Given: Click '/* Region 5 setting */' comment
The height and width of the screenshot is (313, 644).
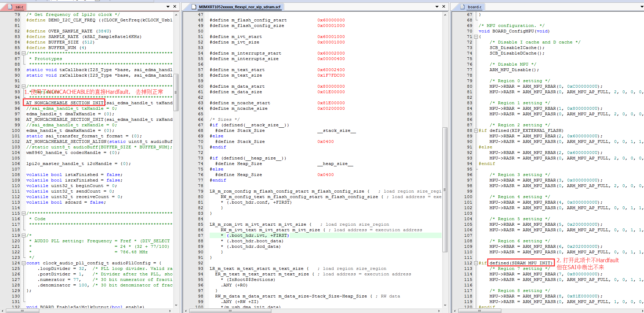Looking at the screenshot, I should pos(520,219).
